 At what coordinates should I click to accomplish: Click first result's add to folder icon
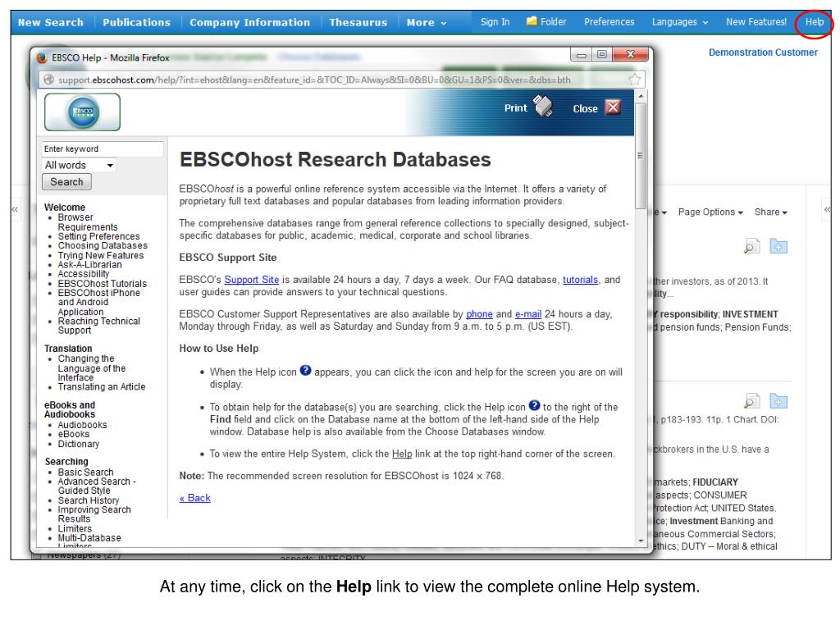tap(778, 246)
